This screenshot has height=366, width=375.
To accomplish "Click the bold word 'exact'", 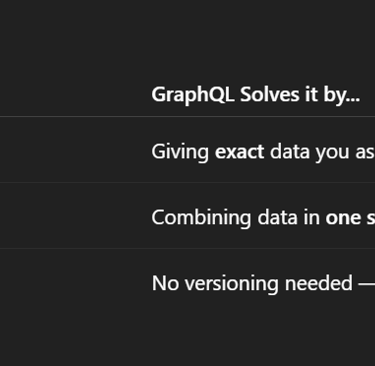I will click(240, 152).
